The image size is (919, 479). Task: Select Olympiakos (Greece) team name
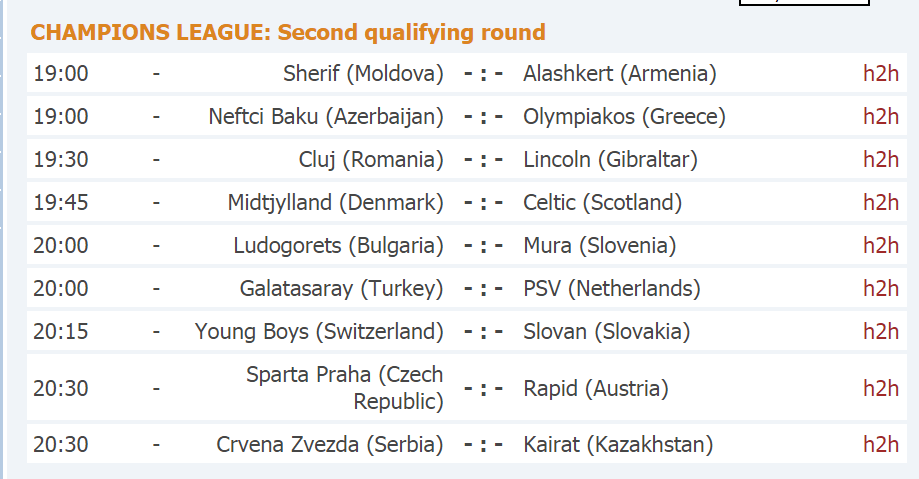coord(624,117)
